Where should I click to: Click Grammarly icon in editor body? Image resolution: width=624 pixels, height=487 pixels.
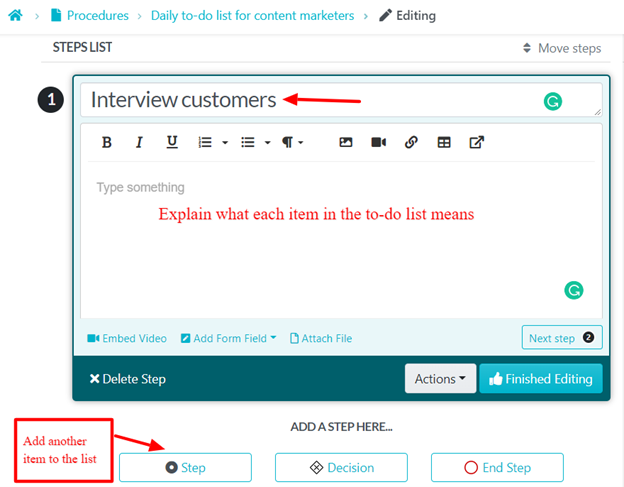[573, 290]
